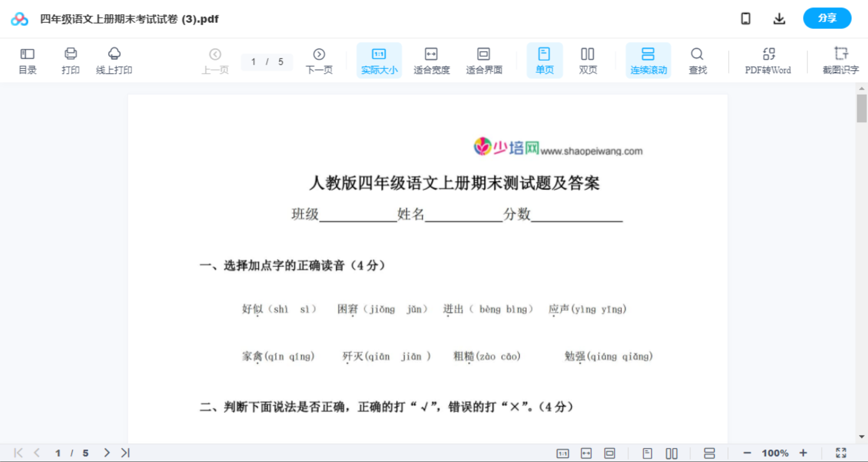Click the download icon in the header
Viewport: 868px width, 462px height.
tap(779, 18)
